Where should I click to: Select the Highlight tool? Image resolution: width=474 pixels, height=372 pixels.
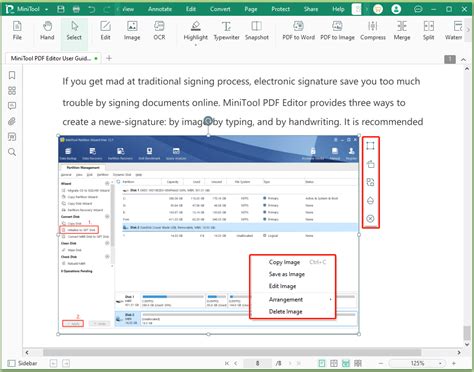pos(196,30)
